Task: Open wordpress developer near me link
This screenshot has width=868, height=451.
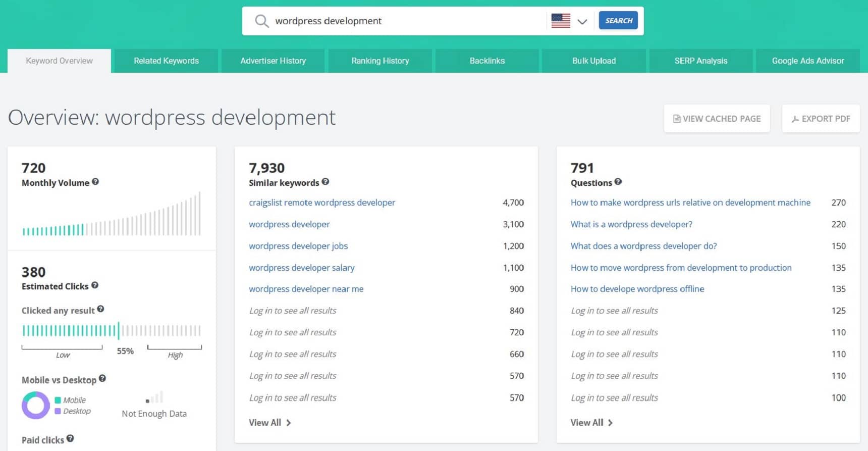Action: point(306,289)
